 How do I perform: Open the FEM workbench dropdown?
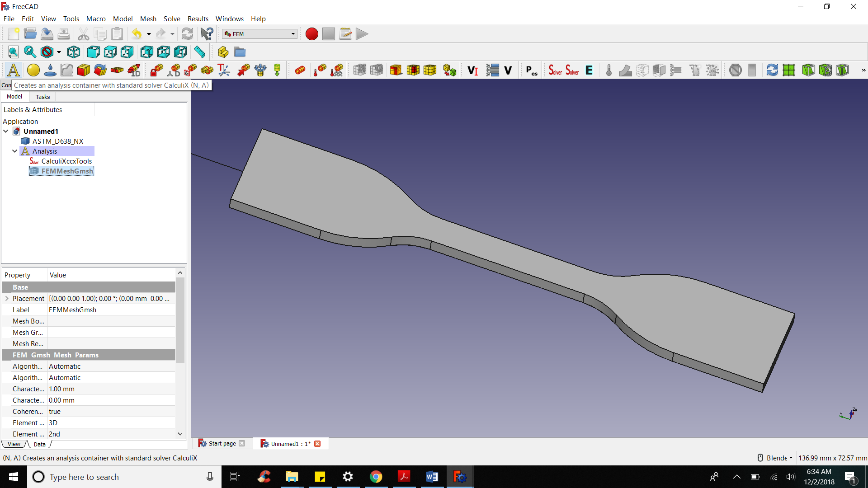pos(260,34)
